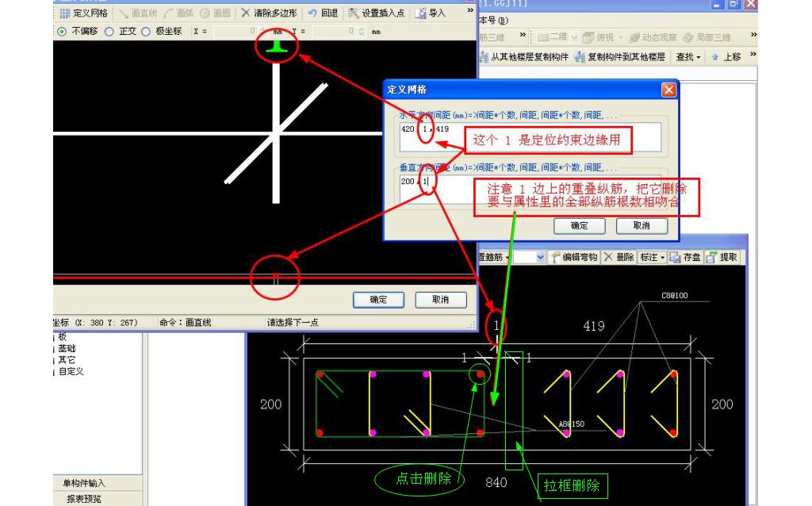Click the horizontal spacing input box

530,136
